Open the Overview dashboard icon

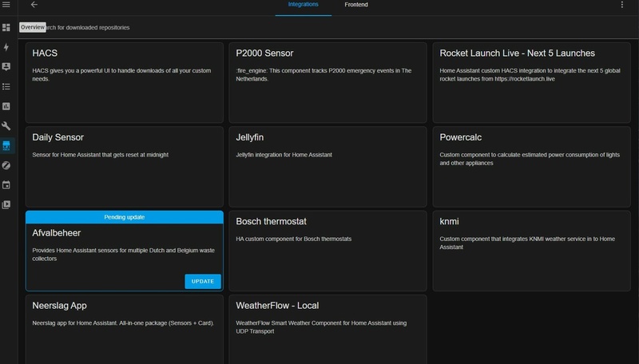tap(6, 28)
